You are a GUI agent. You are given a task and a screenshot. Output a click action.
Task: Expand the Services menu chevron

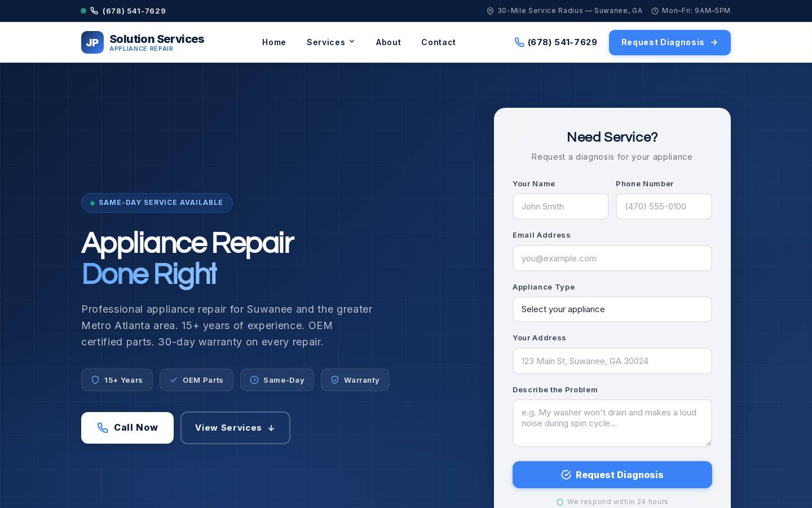click(x=352, y=42)
